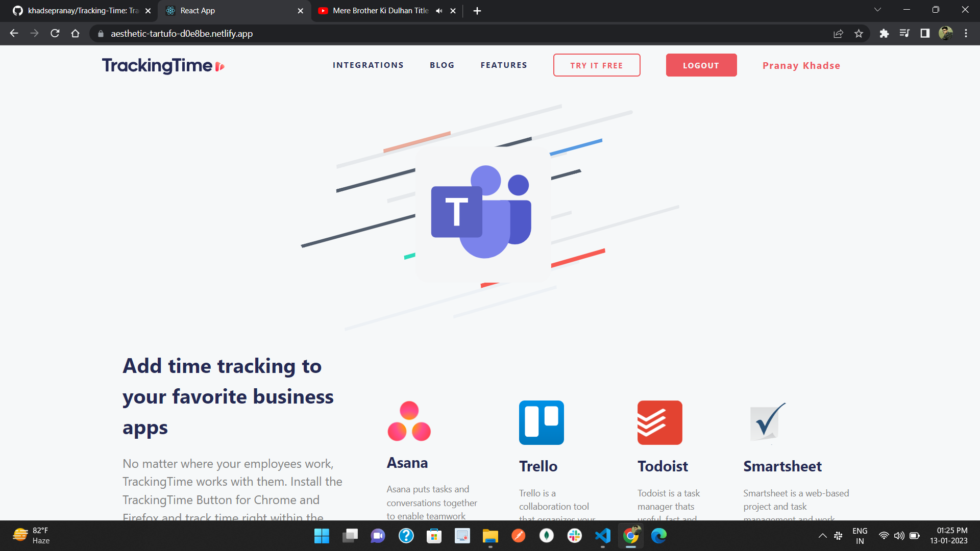This screenshot has width=980, height=551.
Task: Bookmark this page with star icon
Action: (x=859, y=34)
